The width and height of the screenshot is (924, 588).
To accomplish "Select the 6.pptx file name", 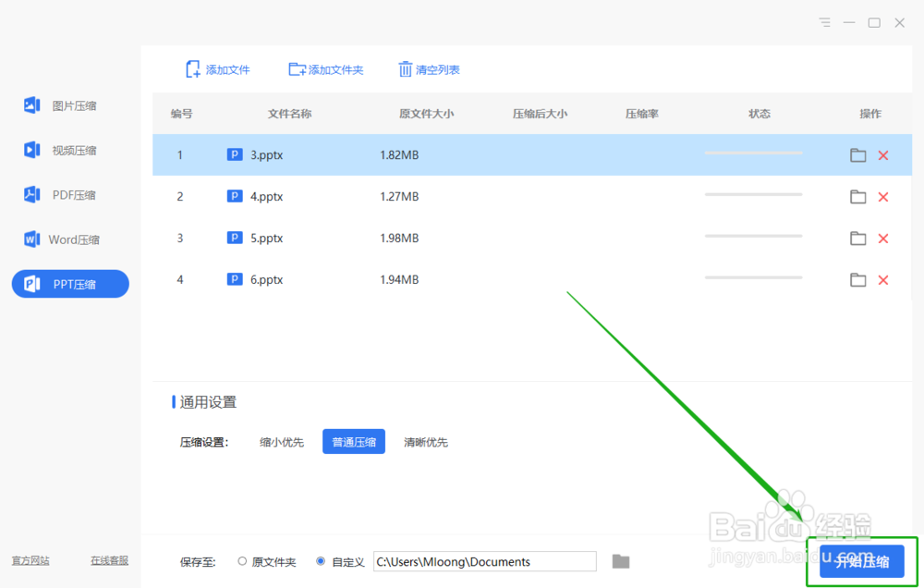I will tap(266, 279).
